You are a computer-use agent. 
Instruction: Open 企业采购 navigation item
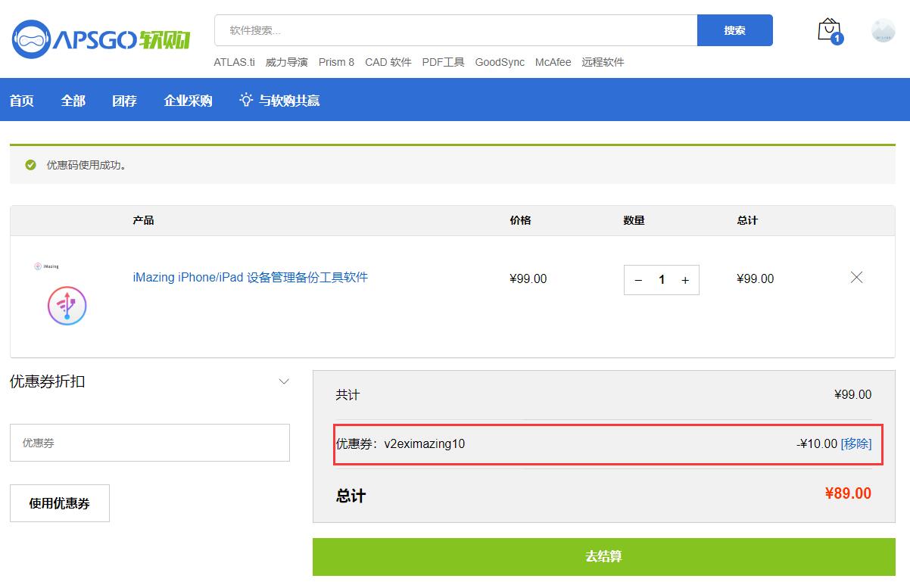(189, 101)
